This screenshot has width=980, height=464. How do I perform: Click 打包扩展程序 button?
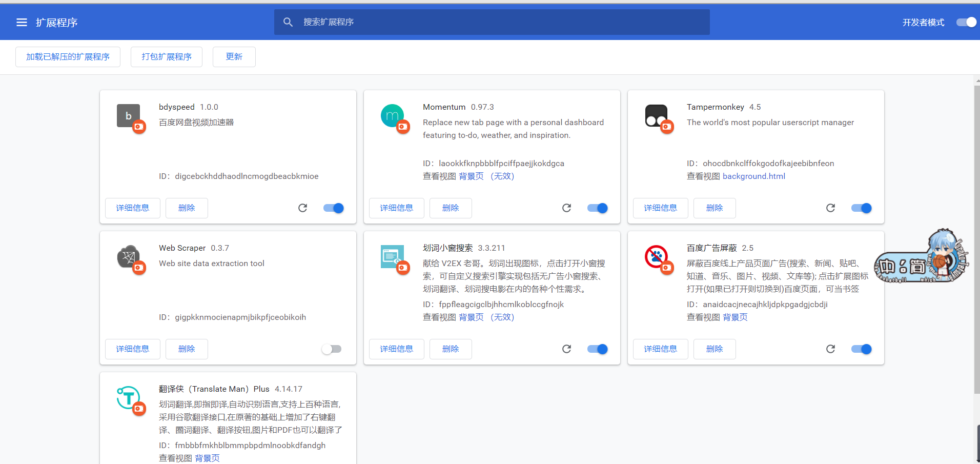pos(167,57)
